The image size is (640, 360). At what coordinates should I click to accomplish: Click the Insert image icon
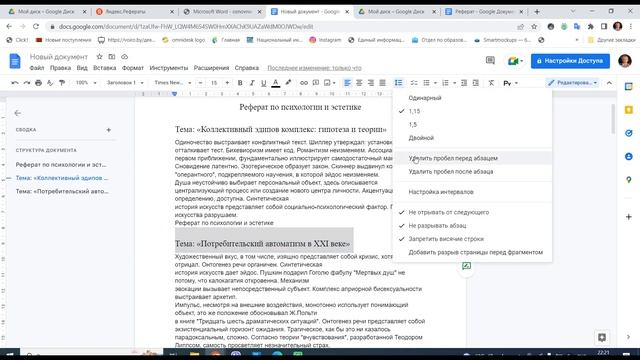pyautogui.click(x=327, y=83)
